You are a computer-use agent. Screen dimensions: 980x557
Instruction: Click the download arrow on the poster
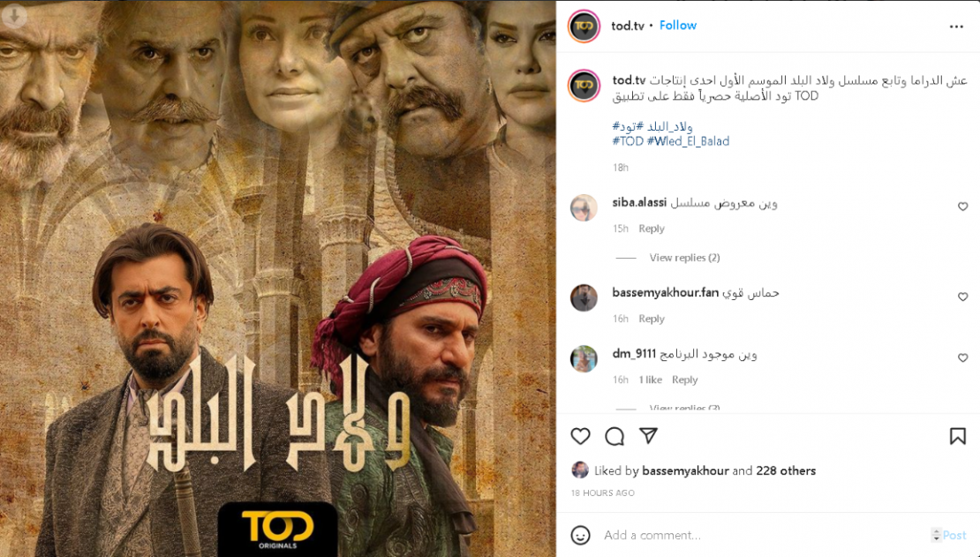click(14, 16)
